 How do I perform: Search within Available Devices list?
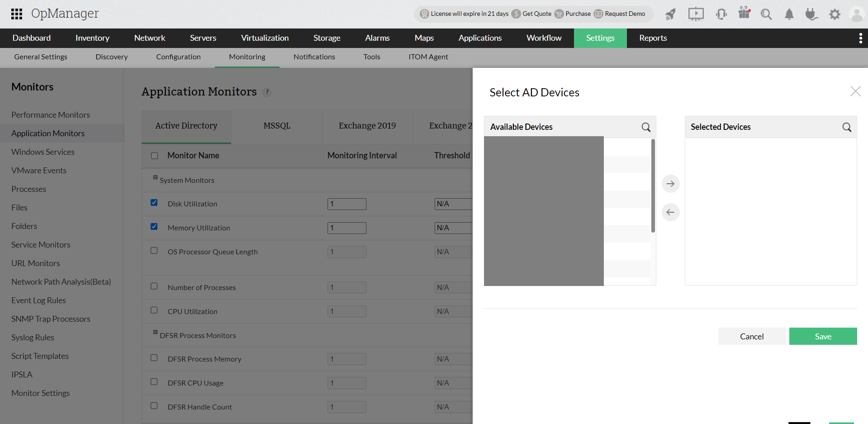[x=646, y=127]
